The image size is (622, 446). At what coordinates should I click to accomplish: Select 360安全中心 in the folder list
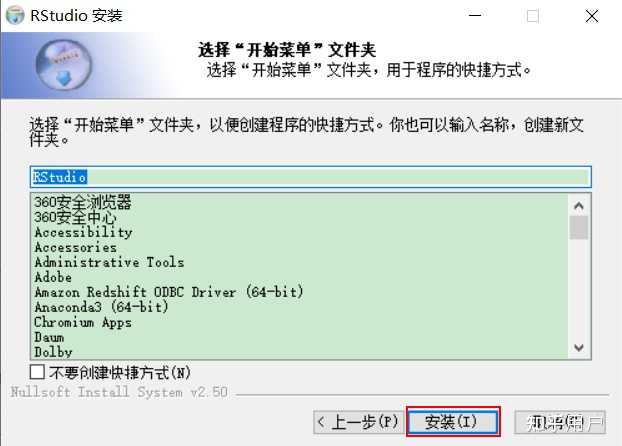pyautogui.click(x=75, y=217)
